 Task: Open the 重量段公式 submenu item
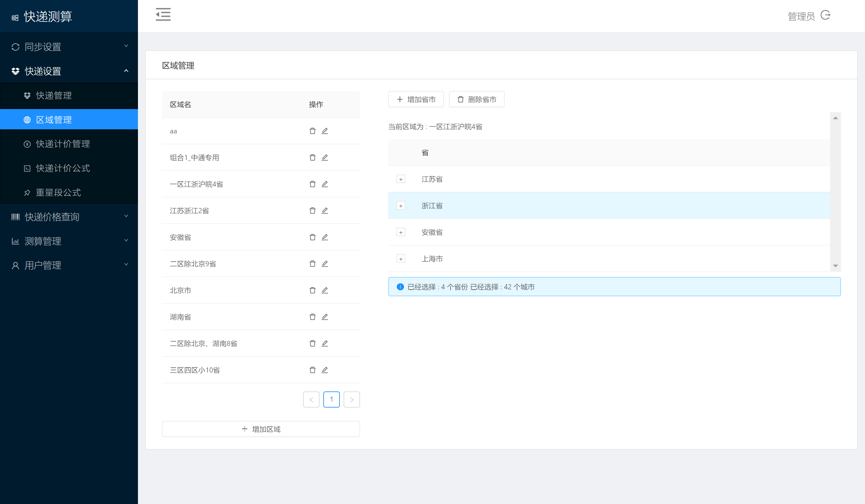click(69, 193)
